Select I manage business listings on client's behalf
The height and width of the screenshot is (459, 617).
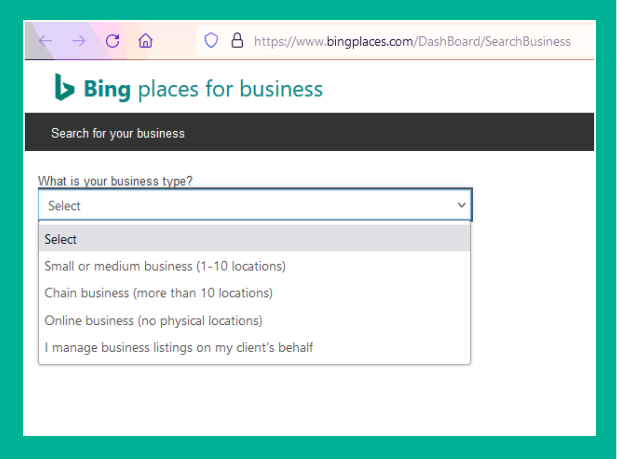[255, 347]
